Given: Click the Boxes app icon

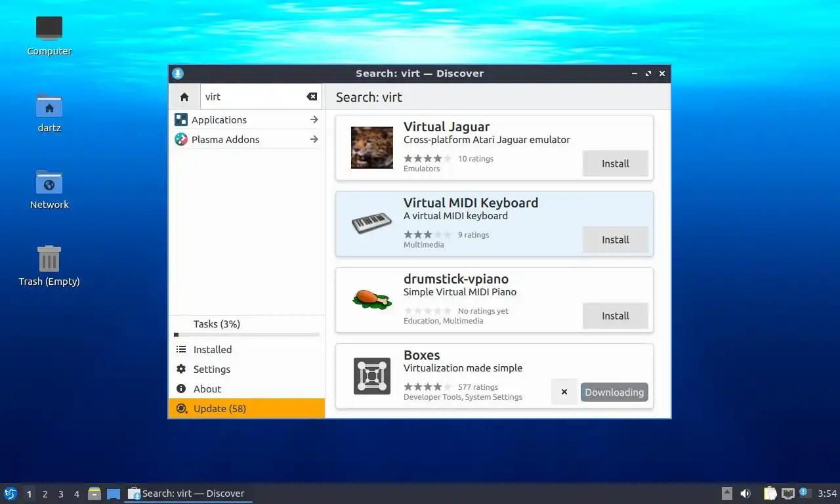Looking at the screenshot, I should click(372, 376).
